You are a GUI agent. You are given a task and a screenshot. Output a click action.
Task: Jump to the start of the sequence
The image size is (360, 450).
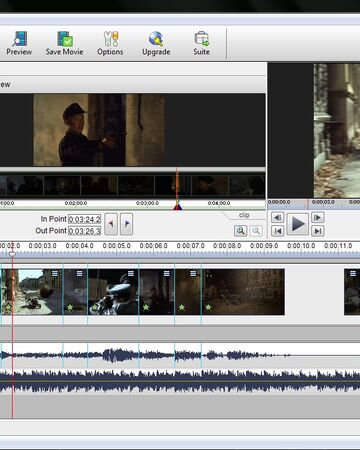pyautogui.click(x=277, y=231)
